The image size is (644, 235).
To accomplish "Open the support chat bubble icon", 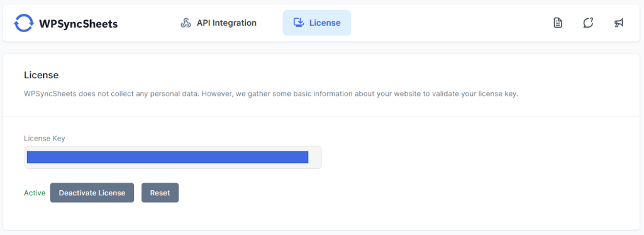I will pos(588,23).
